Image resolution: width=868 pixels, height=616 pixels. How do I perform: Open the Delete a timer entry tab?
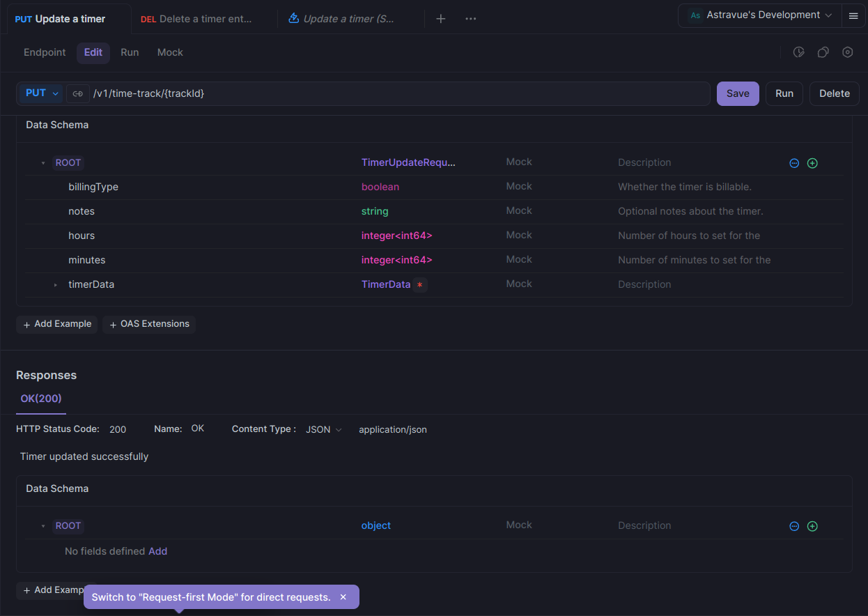click(196, 19)
